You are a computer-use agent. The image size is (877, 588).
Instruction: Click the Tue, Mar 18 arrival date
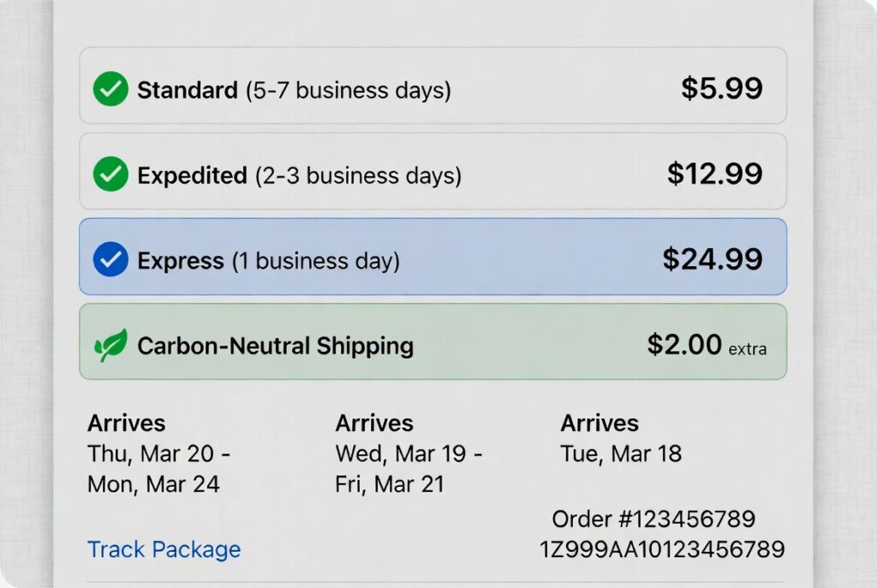pos(621,454)
